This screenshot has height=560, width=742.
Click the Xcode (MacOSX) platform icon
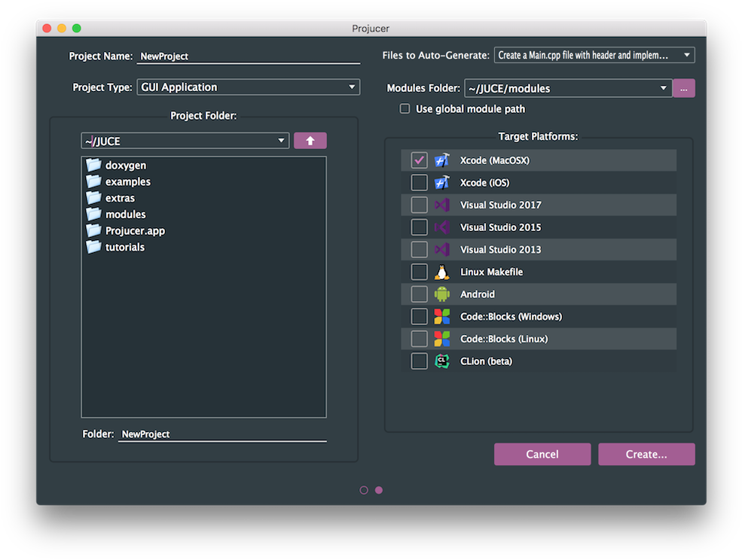click(441, 160)
